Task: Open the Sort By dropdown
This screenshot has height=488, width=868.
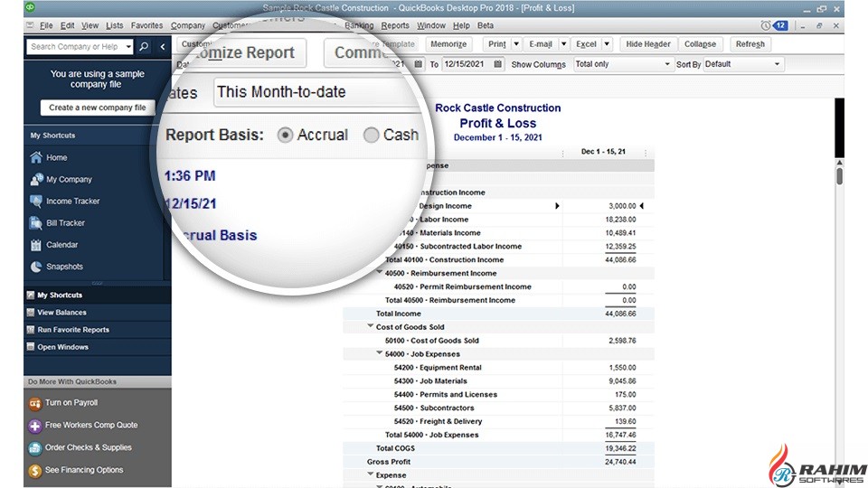Action: [742, 65]
